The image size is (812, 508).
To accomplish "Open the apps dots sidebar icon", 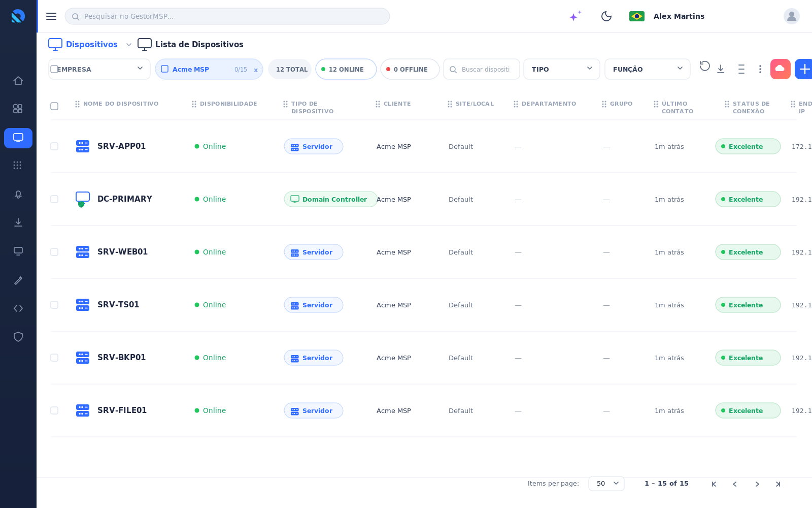I will point(18,165).
